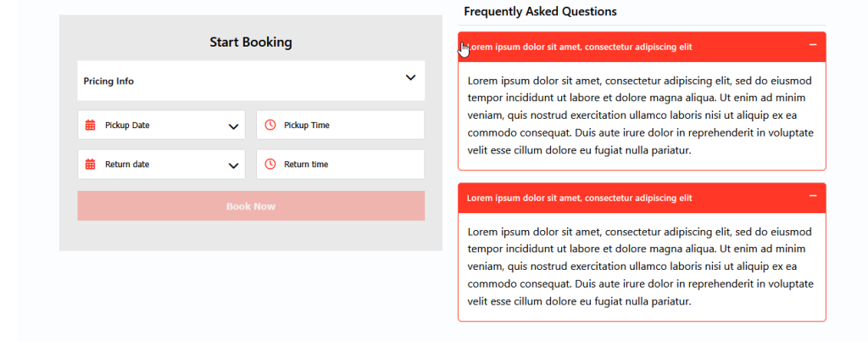Open the Pickup Date chevron dropdown
868x342 pixels.
(234, 126)
